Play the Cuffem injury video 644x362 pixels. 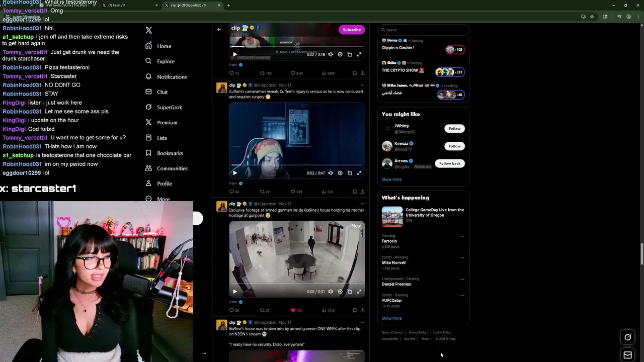click(234, 173)
